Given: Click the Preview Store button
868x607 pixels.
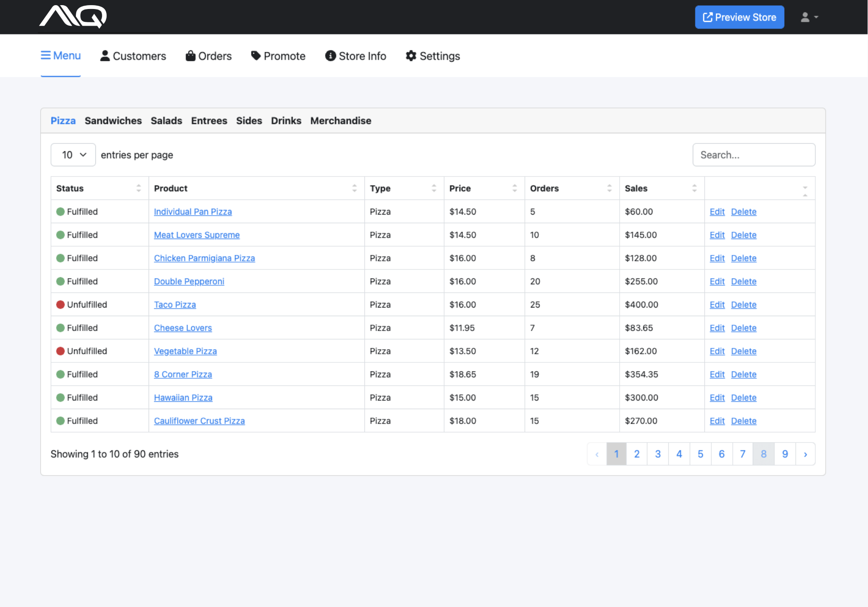Looking at the screenshot, I should [739, 17].
